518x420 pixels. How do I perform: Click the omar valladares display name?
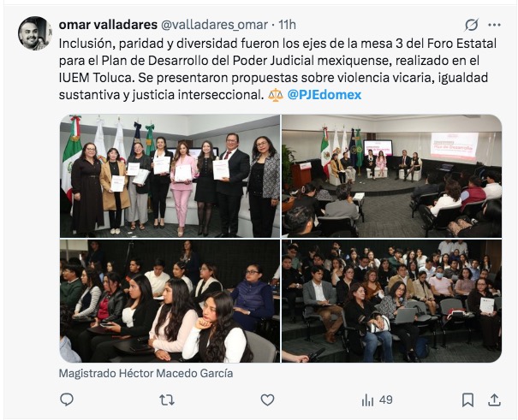pos(108,25)
